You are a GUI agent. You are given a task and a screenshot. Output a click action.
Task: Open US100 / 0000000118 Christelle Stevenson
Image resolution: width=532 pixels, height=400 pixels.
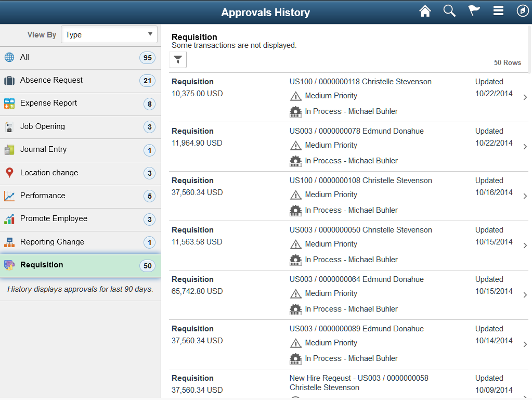(360, 82)
